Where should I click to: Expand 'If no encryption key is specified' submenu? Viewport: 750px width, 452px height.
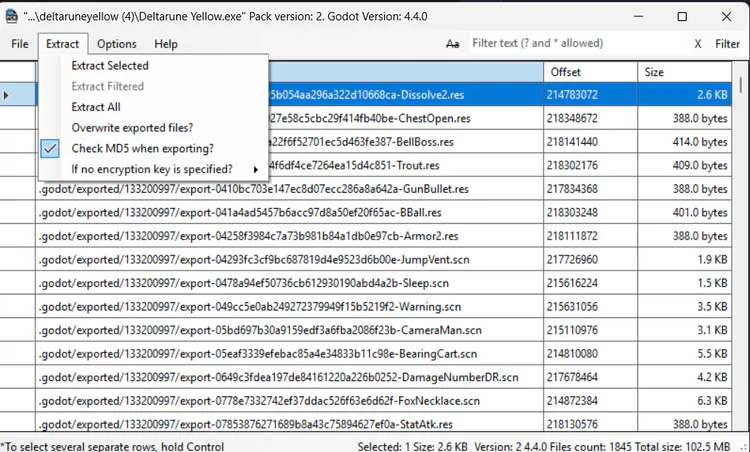[153, 169]
